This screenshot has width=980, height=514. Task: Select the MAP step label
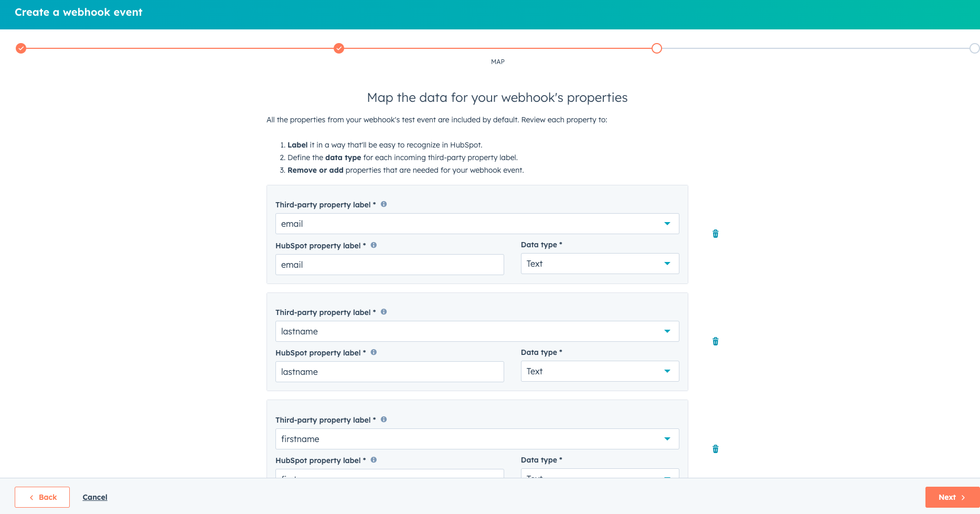(x=497, y=61)
